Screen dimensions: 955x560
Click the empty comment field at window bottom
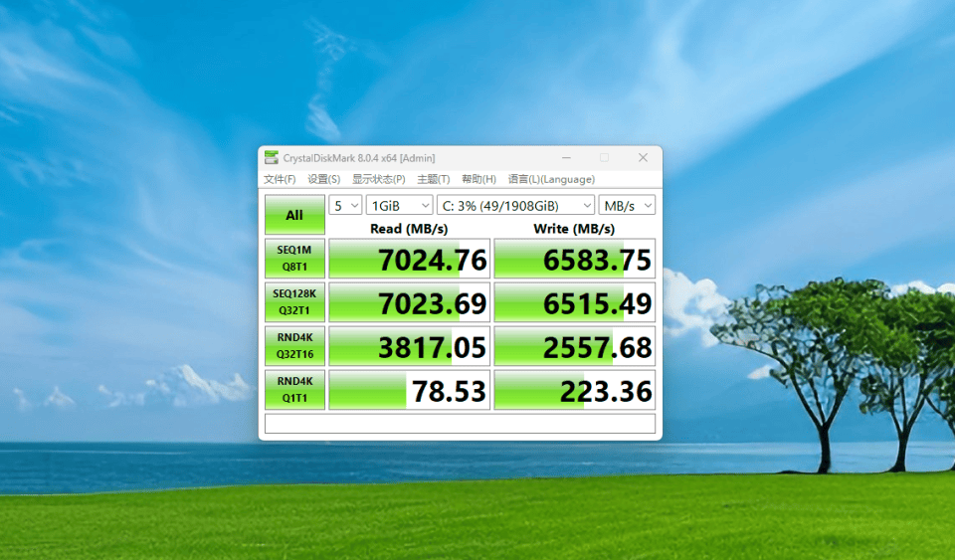click(x=460, y=424)
